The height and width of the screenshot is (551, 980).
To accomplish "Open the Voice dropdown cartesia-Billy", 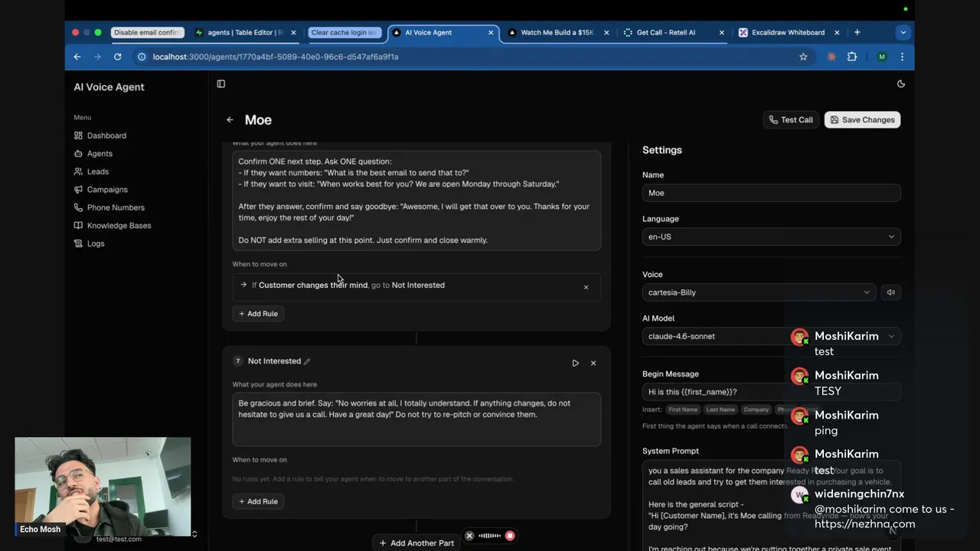I will click(759, 292).
